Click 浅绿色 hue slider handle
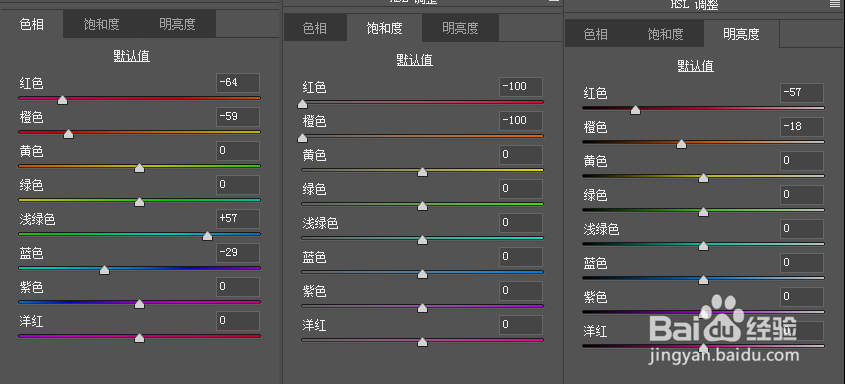The height and width of the screenshot is (384, 845). [207, 236]
